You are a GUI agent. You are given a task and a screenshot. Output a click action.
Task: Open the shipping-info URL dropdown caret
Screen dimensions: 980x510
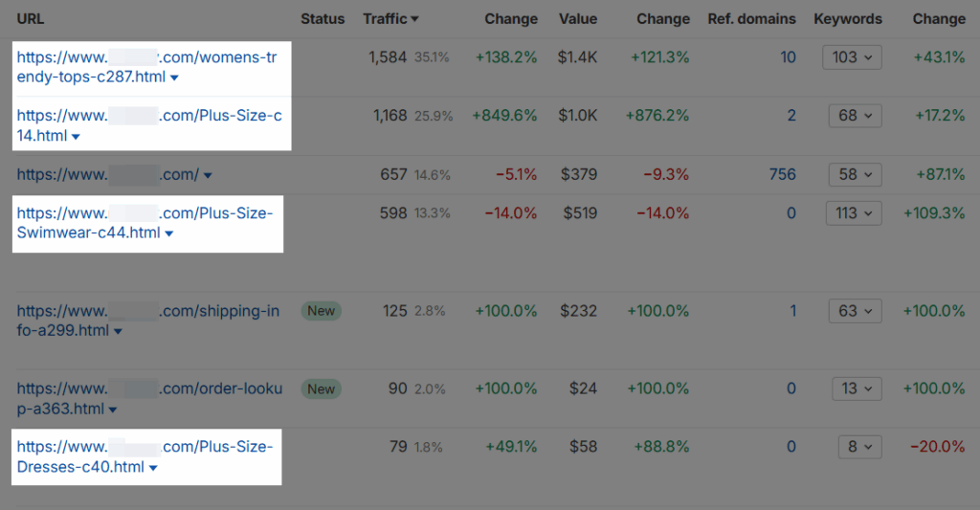pos(118,332)
